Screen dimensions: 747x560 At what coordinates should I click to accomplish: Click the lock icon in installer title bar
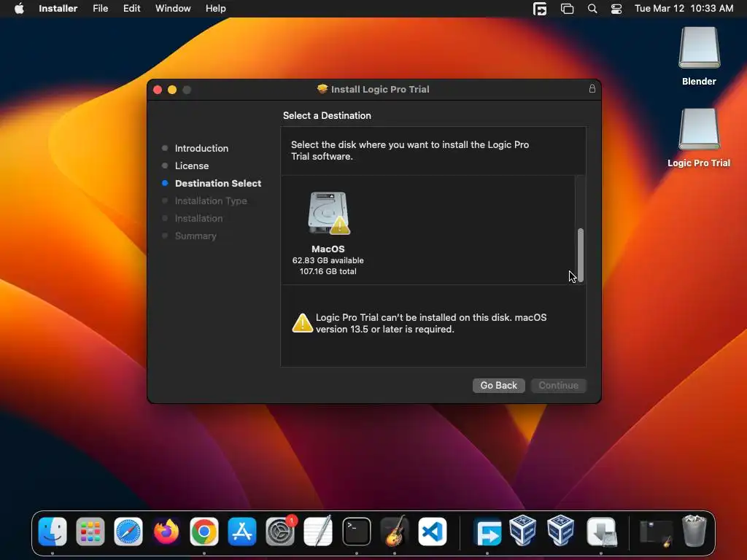coord(592,88)
